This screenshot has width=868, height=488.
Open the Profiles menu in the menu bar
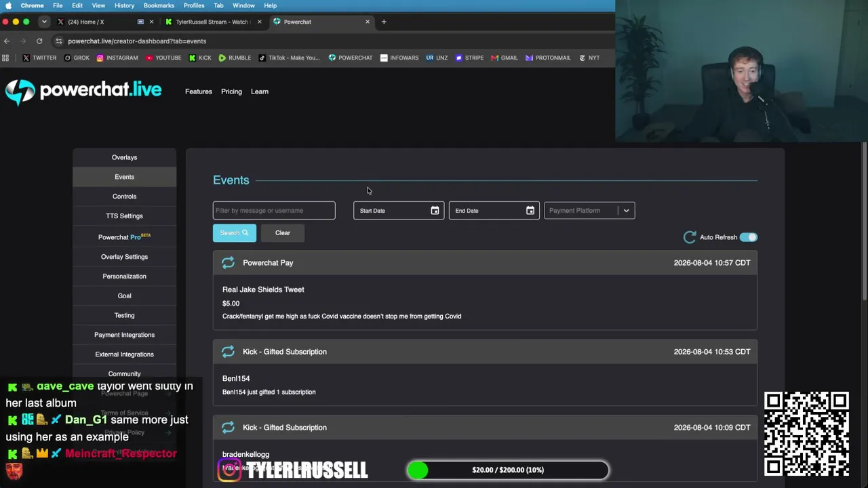click(194, 5)
